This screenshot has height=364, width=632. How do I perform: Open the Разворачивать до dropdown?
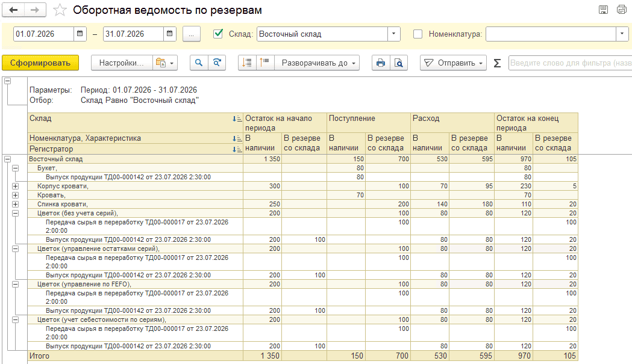(317, 63)
